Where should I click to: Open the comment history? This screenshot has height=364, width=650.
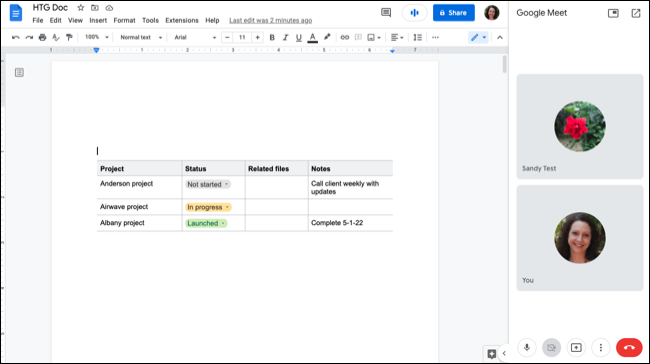tap(386, 13)
